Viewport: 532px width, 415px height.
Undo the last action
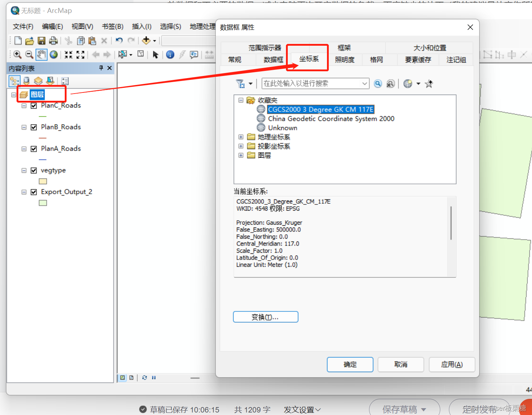119,41
